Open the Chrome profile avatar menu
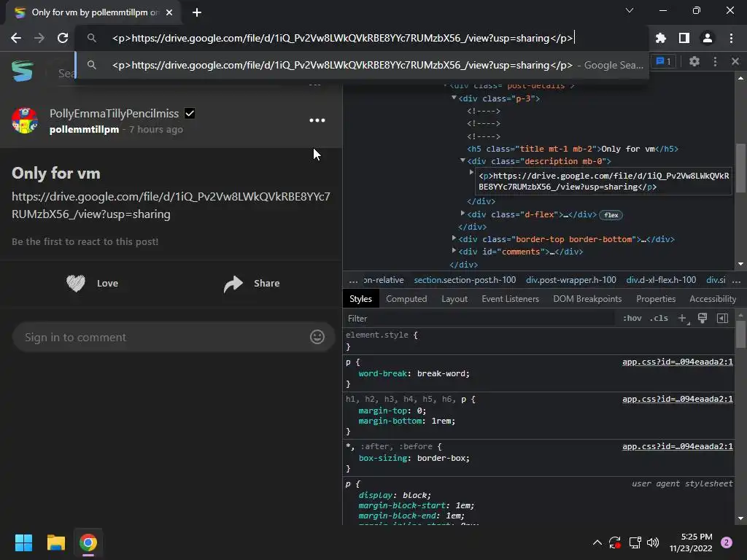Viewport: 747px width, 560px height. pyautogui.click(x=708, y=38)
